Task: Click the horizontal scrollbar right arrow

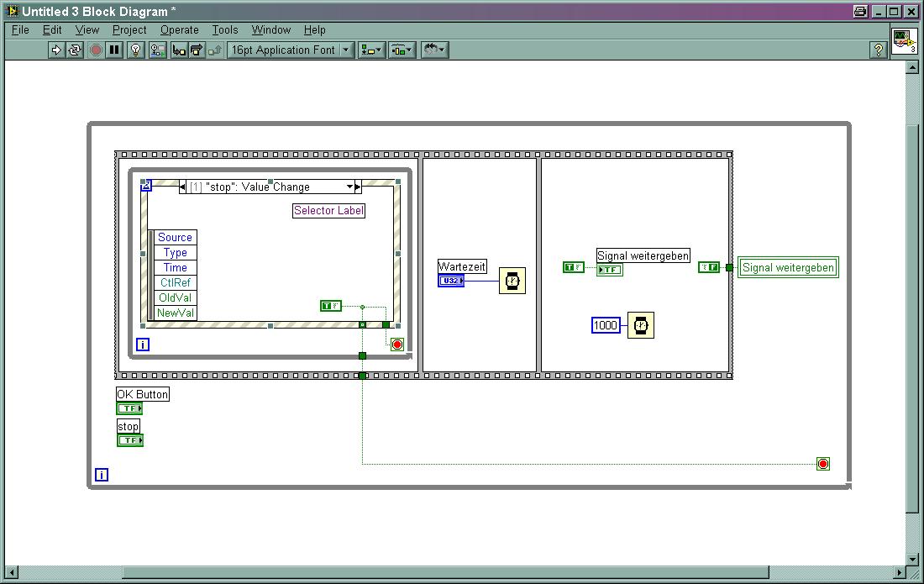Action: (x=900, y=572)
